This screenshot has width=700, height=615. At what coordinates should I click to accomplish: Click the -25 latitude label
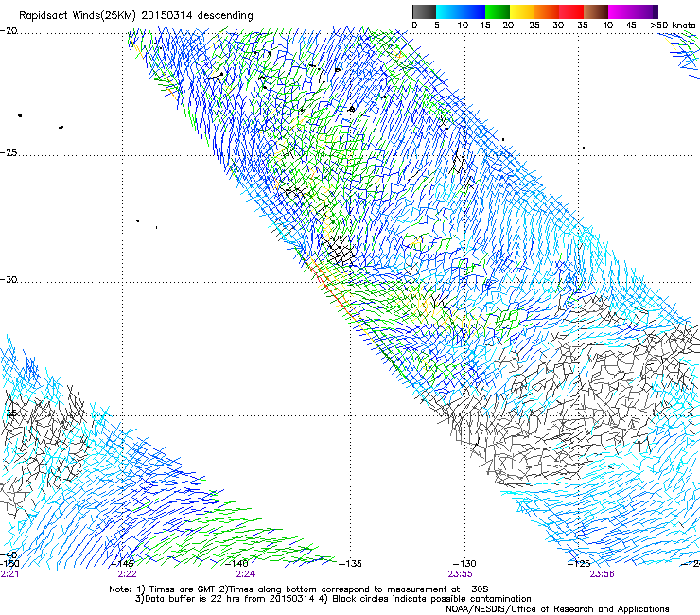coord(9,152)
